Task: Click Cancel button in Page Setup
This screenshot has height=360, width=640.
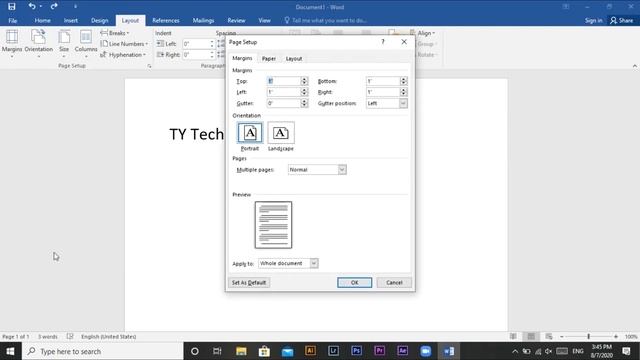Action: pos(394,282)
